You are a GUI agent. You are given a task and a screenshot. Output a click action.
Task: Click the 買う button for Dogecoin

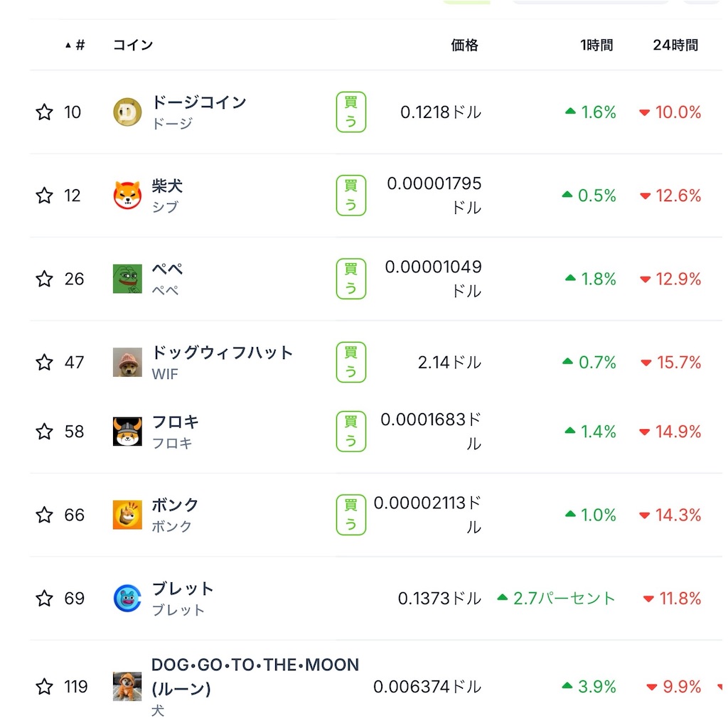(351, 112)
